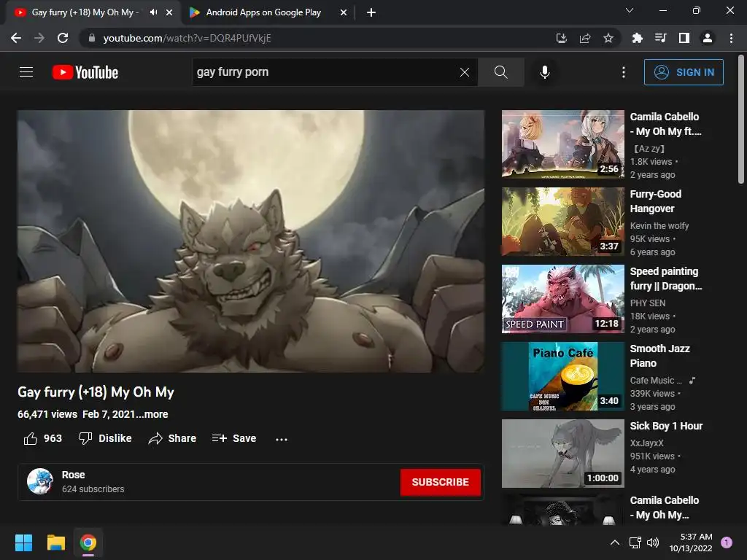Open Camila Cabello My Oh My ft. thumbnail

(562, 144)
